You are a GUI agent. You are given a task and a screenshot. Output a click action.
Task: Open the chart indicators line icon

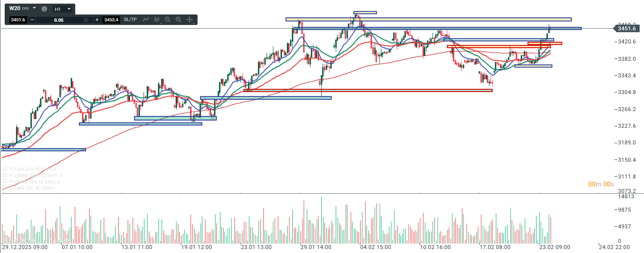[x=146, y=20]
